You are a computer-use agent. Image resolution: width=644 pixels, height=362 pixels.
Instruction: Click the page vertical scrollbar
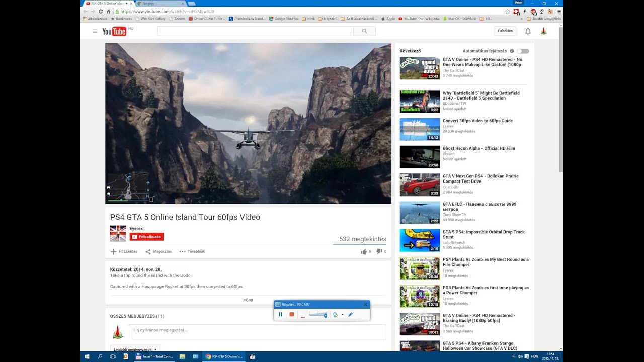click(x=561, y=101)
